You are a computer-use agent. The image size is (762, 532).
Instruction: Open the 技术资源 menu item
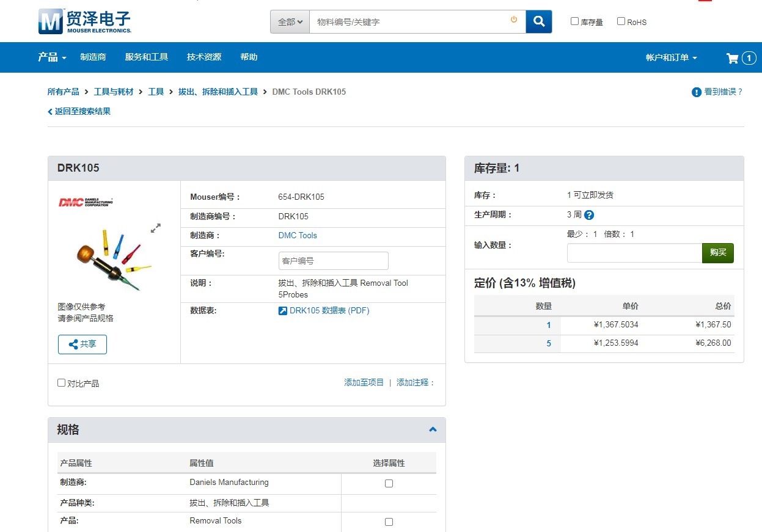(x=204, y=57)
